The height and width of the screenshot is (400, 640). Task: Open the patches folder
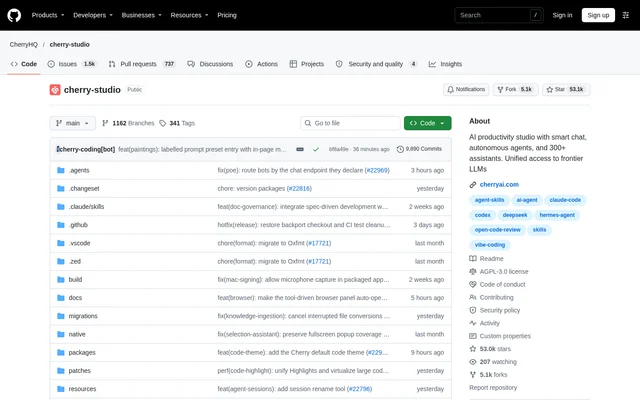click(80, 371)
